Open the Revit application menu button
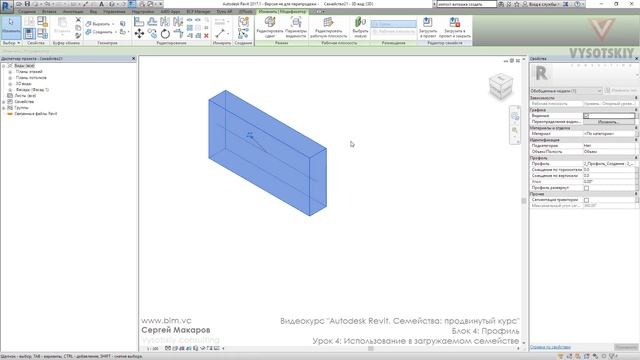 7,6
